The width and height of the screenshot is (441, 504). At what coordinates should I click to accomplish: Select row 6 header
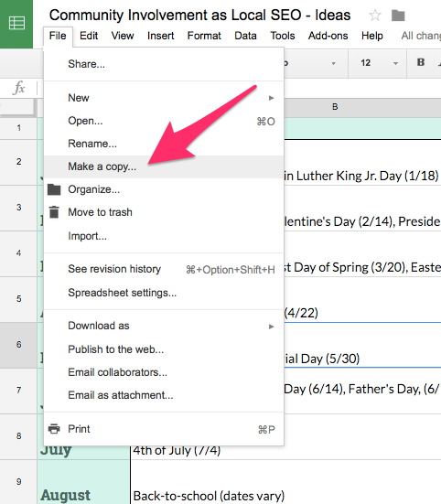click(x=18, y=345)
